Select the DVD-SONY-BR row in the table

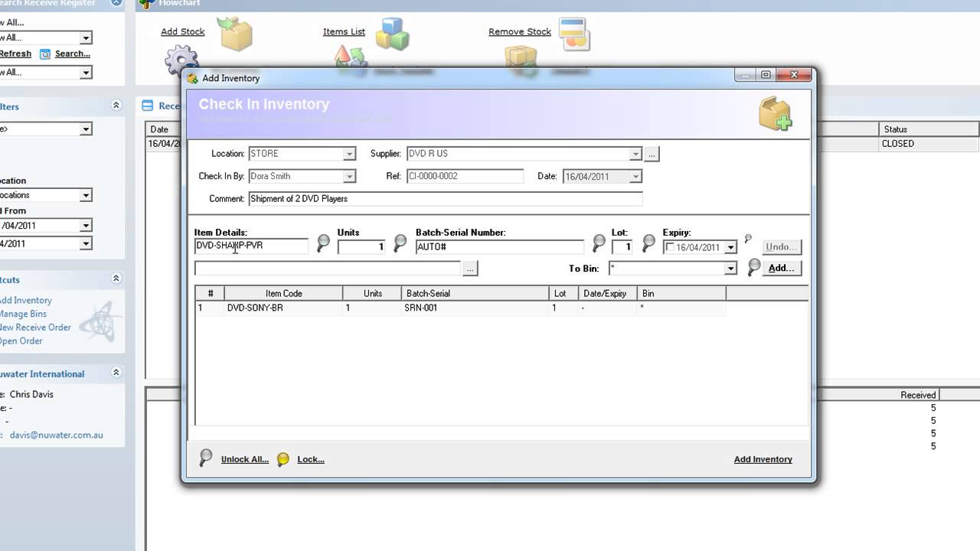[x=460, y=308]
